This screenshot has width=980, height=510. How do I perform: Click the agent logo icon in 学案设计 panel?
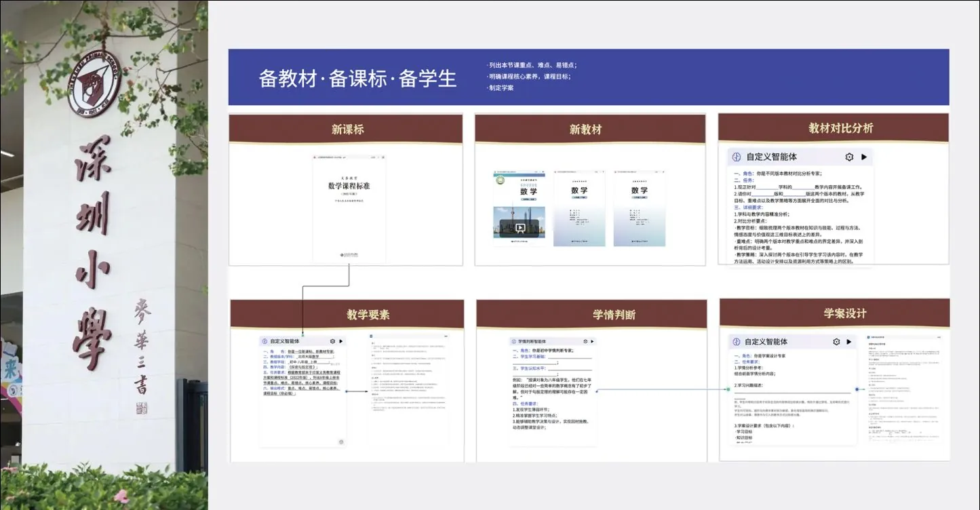tap(735, 342)
